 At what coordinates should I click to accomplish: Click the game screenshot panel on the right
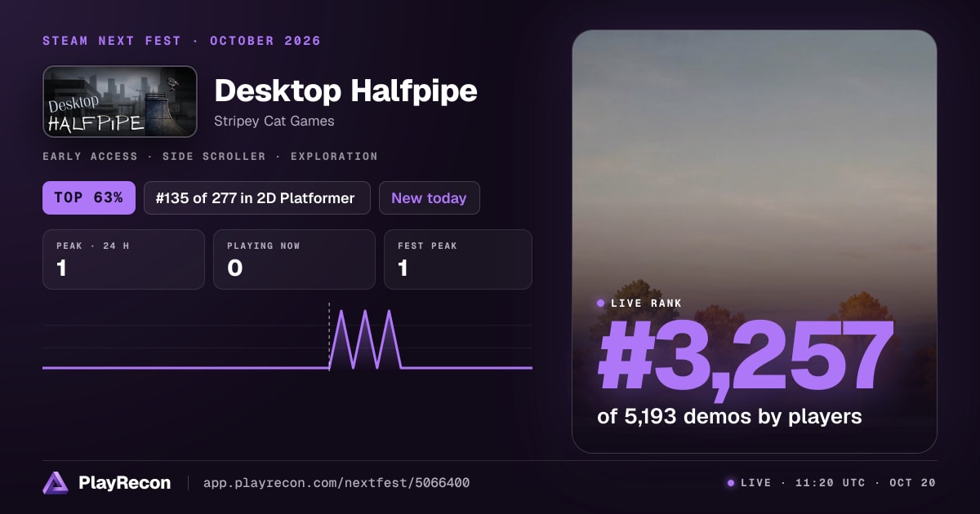pos(755,241)
